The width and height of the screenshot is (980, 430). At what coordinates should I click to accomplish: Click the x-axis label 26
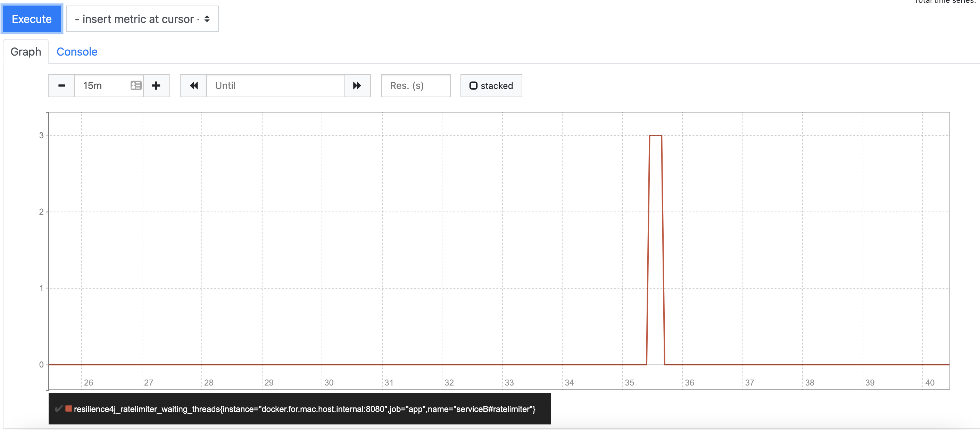[x=89, y=382]
